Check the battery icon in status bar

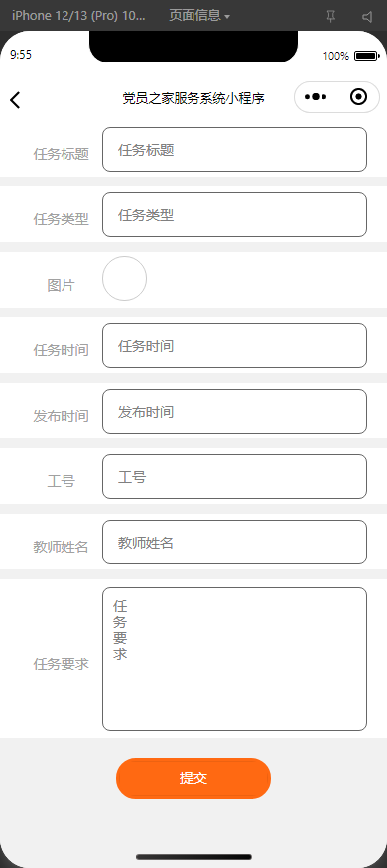click(366, 56)
